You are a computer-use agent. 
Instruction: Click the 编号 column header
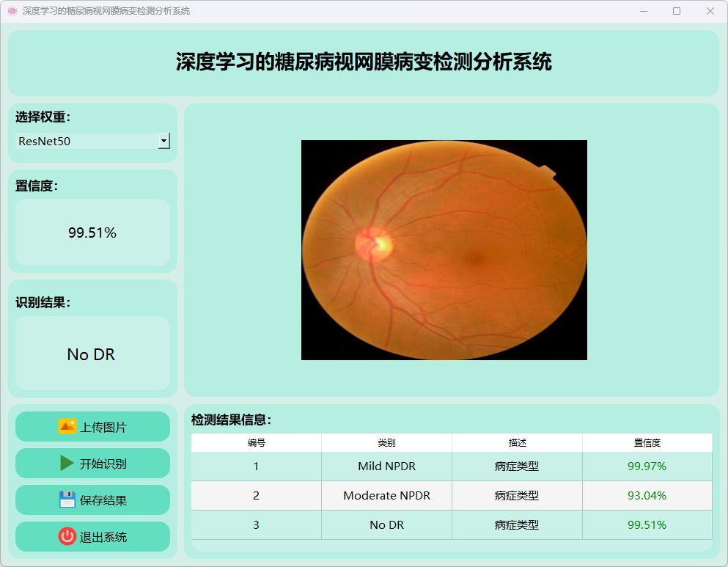[256, 443]
